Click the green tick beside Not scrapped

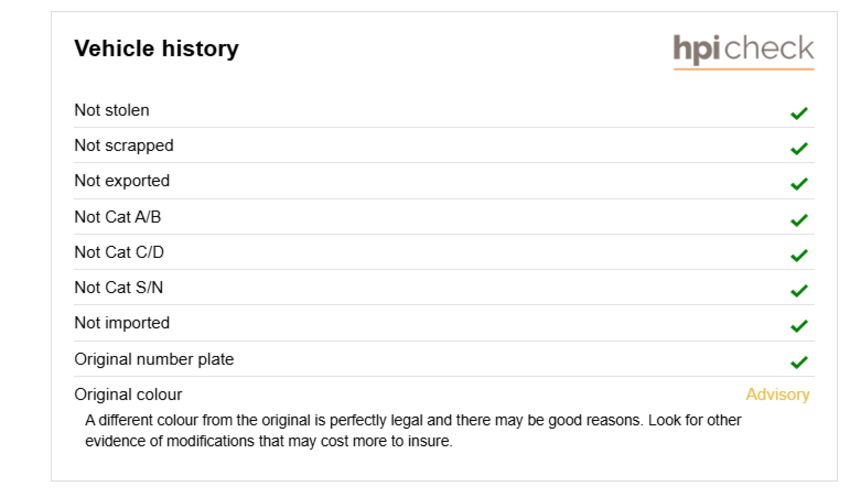pos(799,148)
